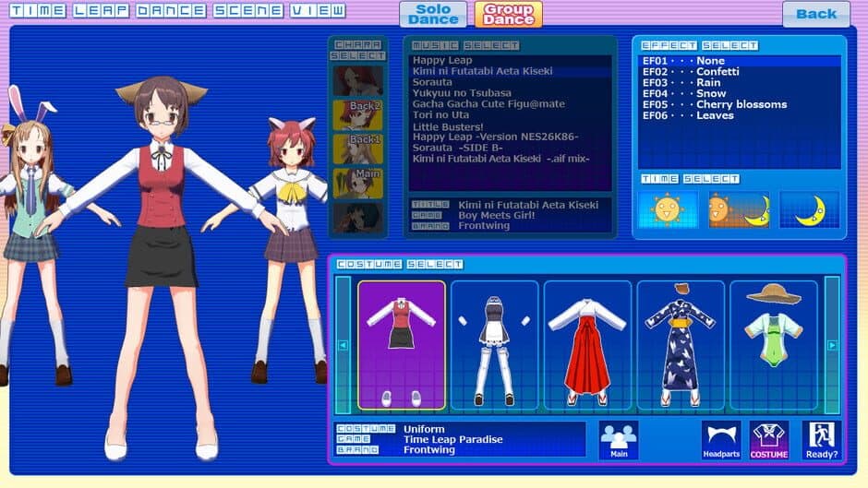Select the shrine maiden red hakama costume
Image resolution: width=868 pixels, height=488 pixels.
587,345
